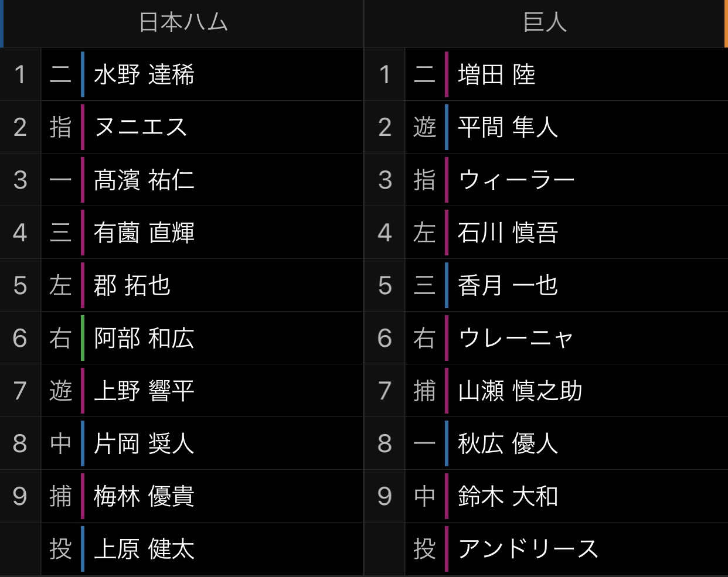The height and width of the screenshot is (577, 728).
Task: Click catcher position 捕 for 梅林 優貴
Action: click(61, 496)
